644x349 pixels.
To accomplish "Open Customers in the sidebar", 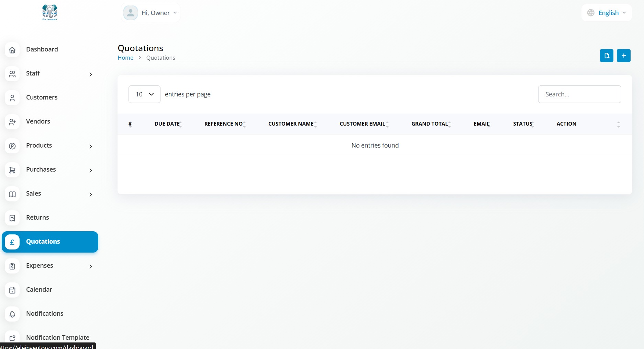I will (x=42, y=97).
